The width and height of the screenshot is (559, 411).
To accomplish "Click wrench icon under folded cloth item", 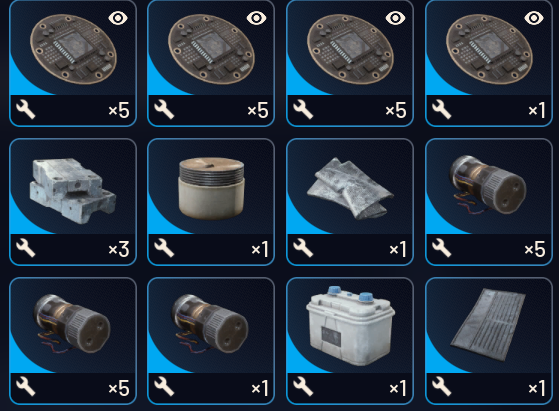I will (x=303, y=248).
